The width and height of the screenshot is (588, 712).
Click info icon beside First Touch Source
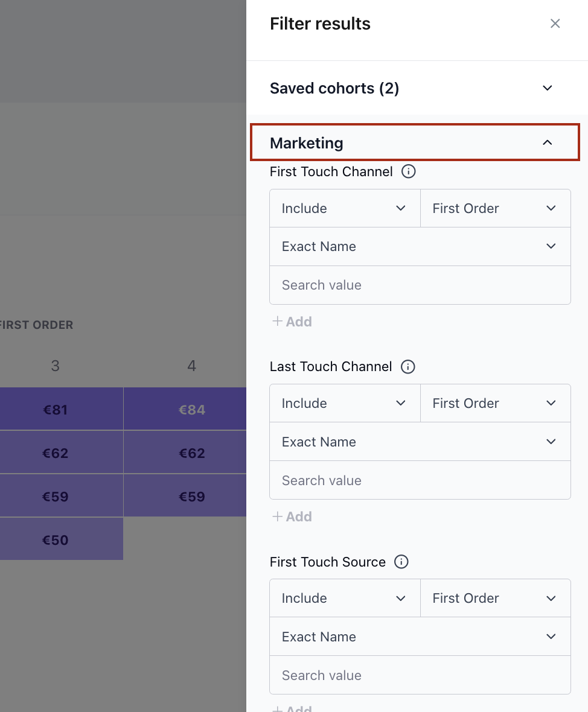tap(401, 562)
